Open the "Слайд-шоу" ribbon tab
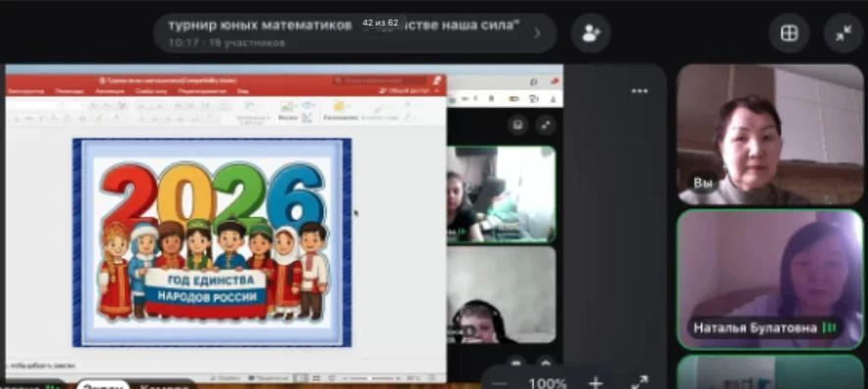This screenshot has width=868, height=389. (x=150, y=91)
